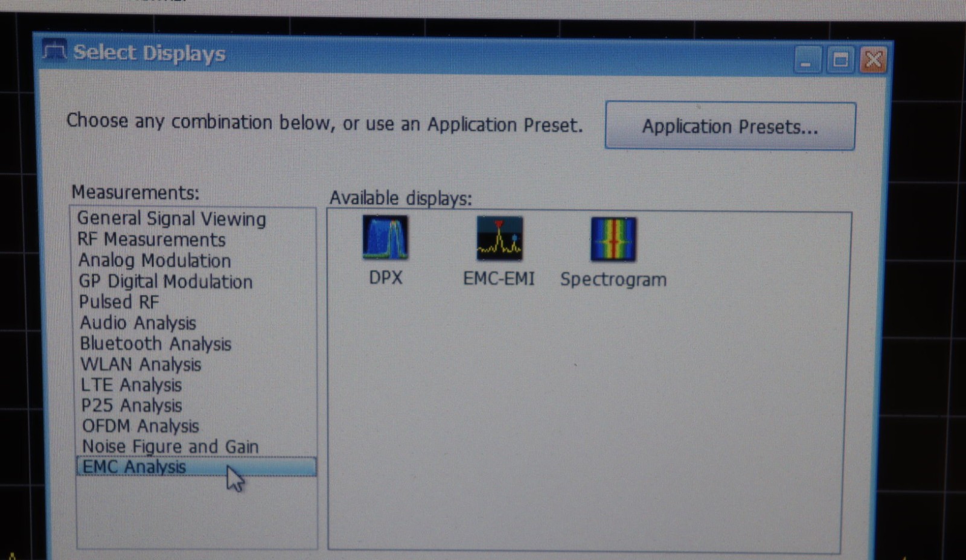Select the highlighted EMC Analysis entry
Screen dimensions: 966x560
click(x=196, y=466)
